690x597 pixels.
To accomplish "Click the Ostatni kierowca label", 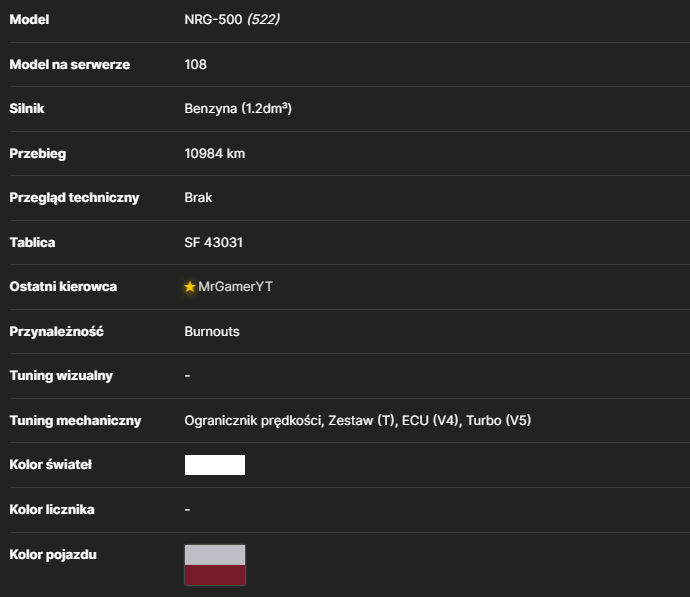I will click(63, 287).
